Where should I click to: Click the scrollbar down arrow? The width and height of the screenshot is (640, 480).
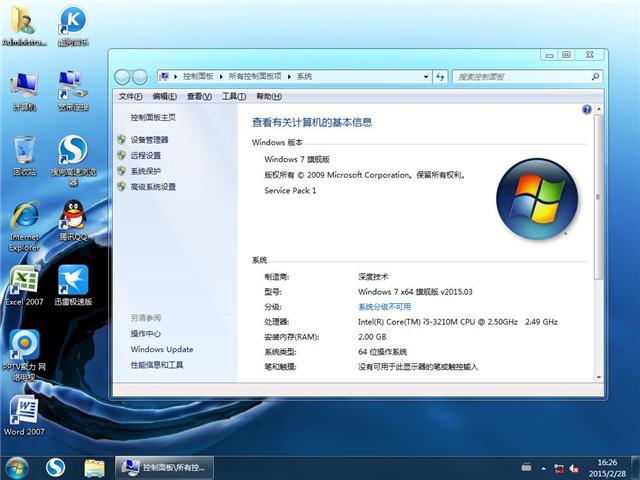pyautogui.click(x=599, y=377)
